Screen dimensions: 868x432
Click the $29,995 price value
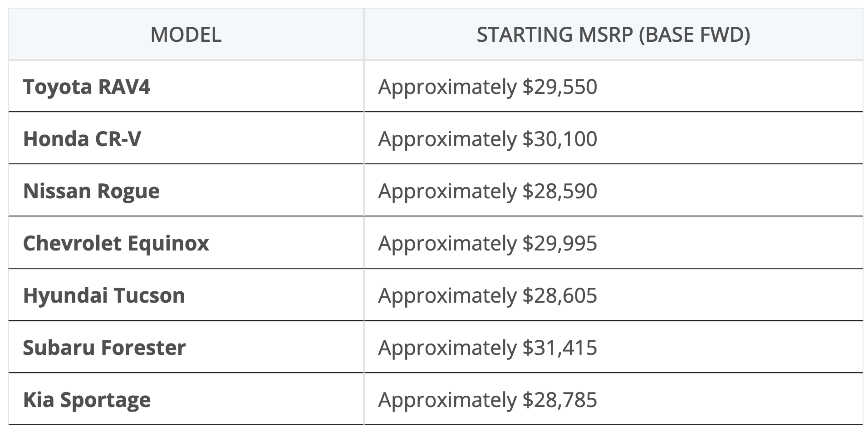point(559,243)
